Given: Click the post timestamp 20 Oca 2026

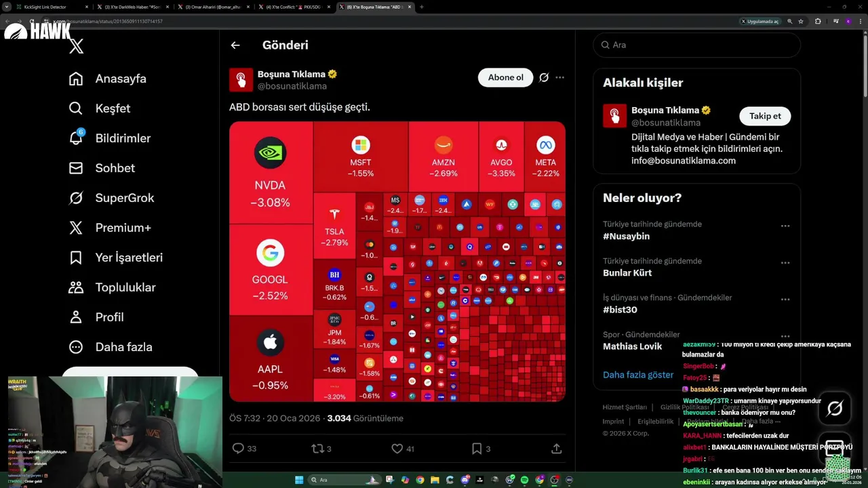Looking at the screenshot, I should (275, 418).
